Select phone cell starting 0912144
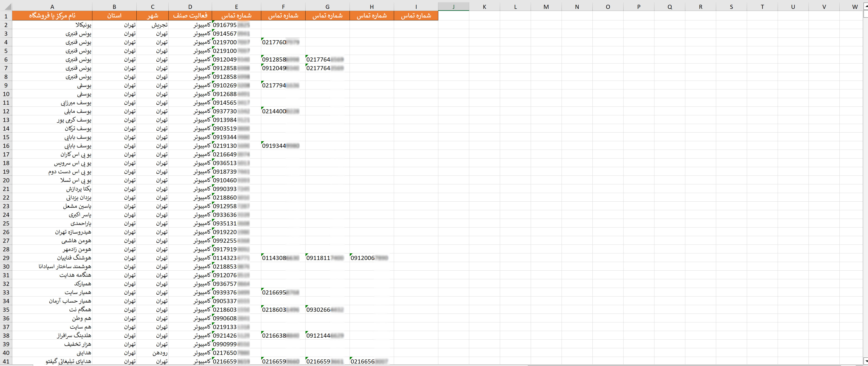Viewport: 868px width, 366px height. click(327, 336)
